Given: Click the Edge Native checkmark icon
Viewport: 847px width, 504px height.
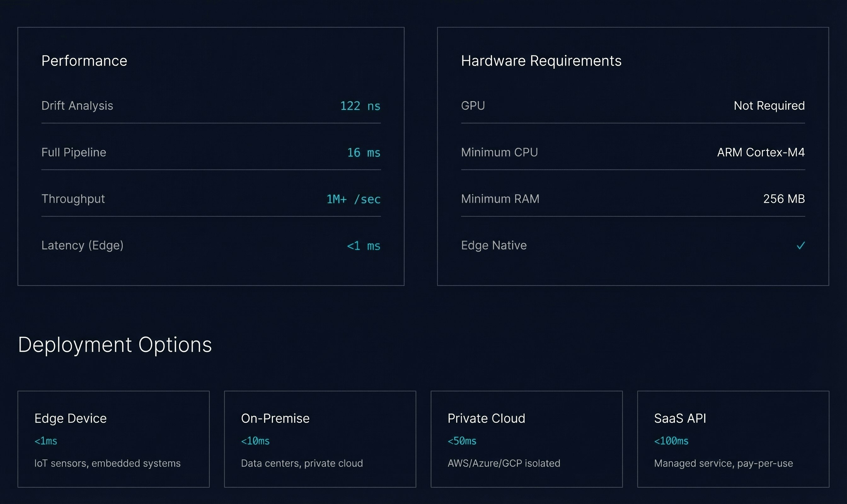Looking at the screenshot, I should [800, 245].
